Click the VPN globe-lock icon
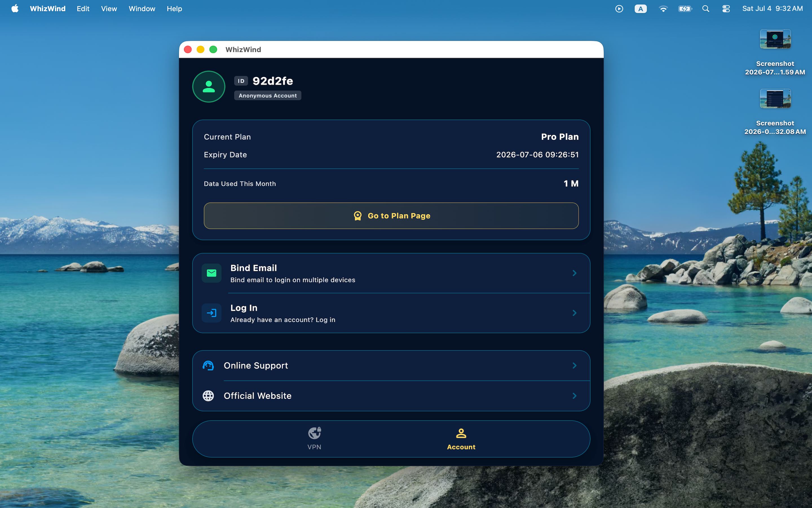This screenshot has height=508, width=812. (x=314, y=433)
